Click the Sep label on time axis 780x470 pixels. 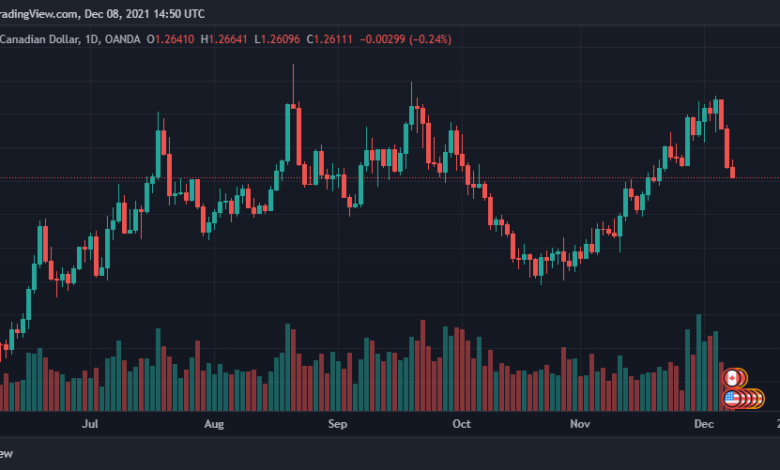click(x=337, y=424)
